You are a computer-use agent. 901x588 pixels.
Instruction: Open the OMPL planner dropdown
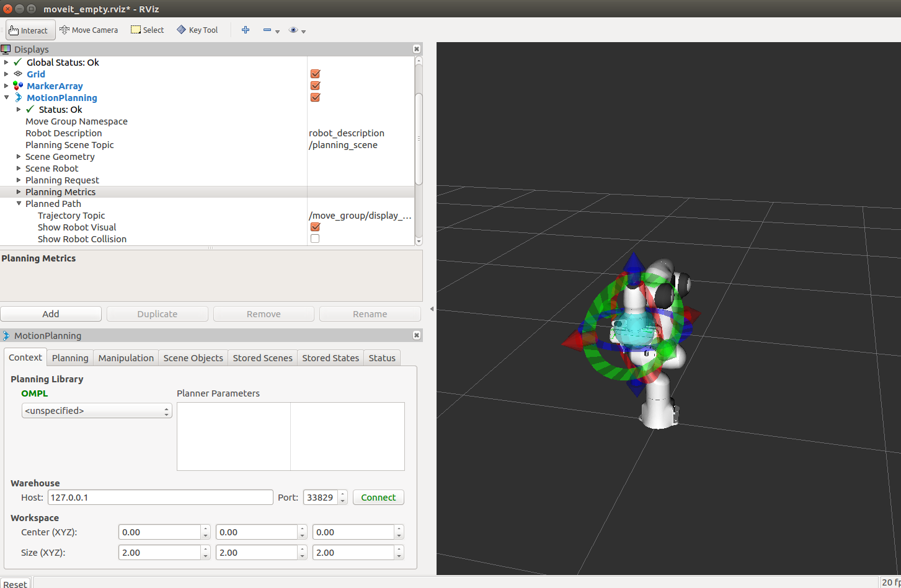(97, 411)
